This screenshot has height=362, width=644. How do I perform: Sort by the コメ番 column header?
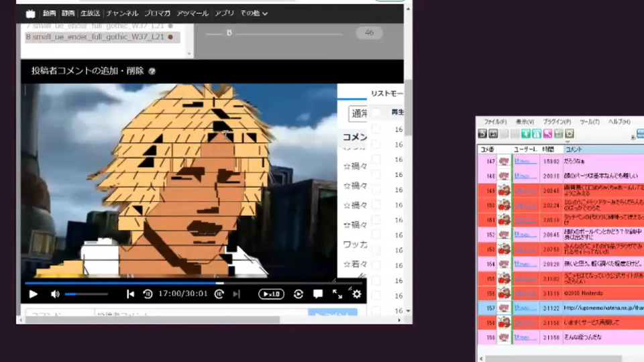[487, 149]
